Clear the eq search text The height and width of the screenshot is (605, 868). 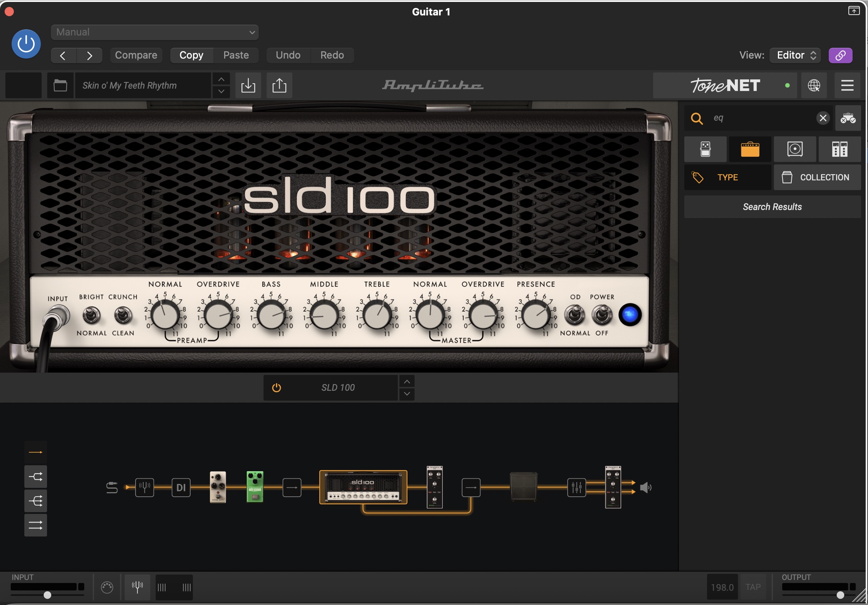823,118
